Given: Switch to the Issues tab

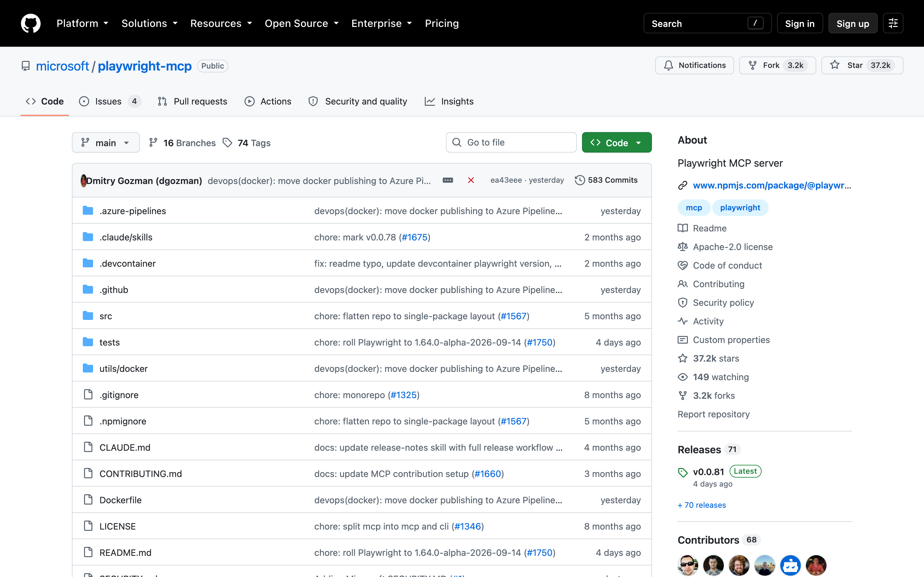Looking at the screenshot, I should point(110,102).
